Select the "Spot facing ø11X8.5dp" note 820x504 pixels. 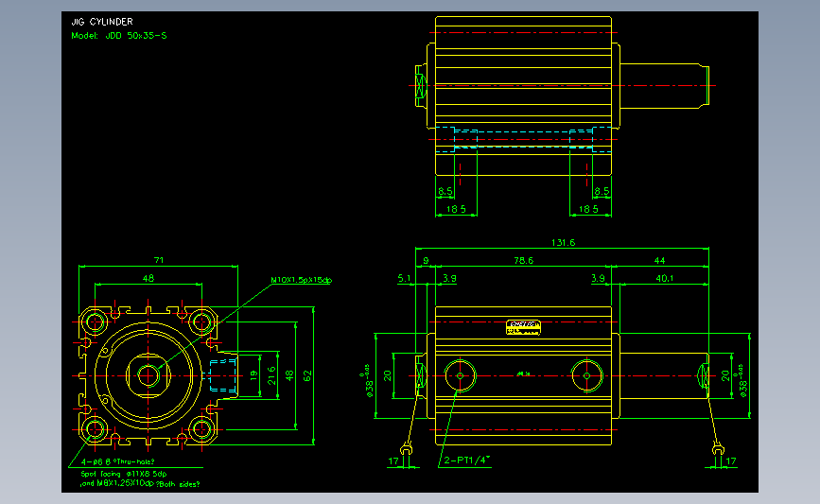[x=123, y=474]
